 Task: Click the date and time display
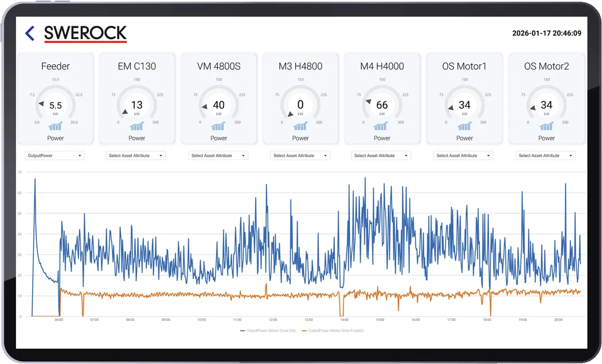547,33
